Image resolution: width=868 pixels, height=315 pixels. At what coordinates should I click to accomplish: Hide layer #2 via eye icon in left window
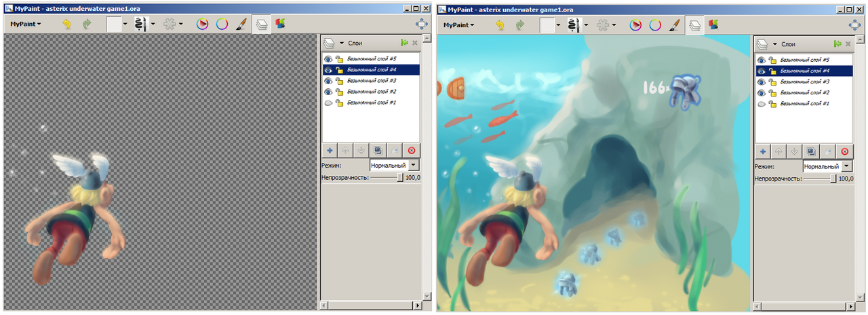[329, 92]
